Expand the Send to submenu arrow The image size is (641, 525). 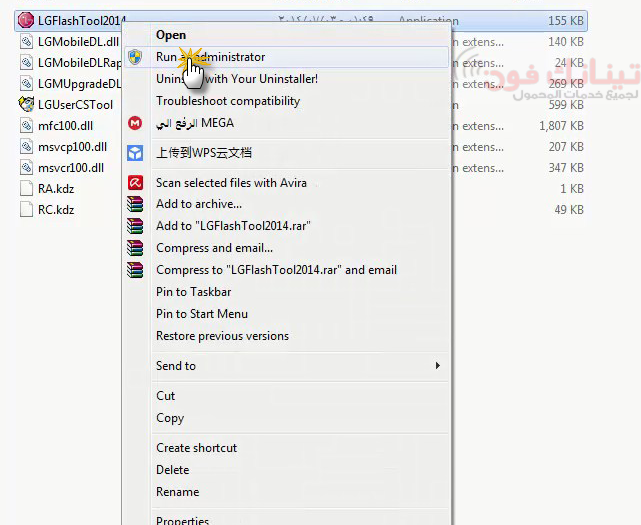coord(437,366)
